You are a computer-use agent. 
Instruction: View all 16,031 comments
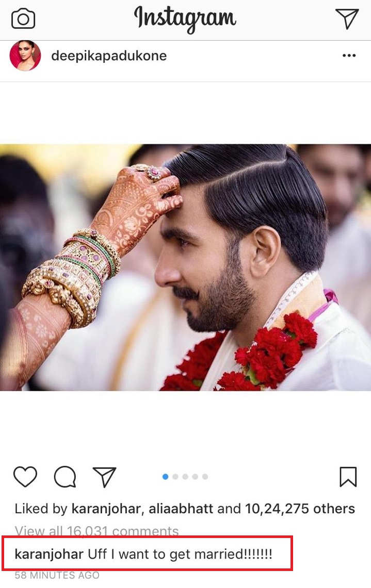pyautogui.click(x=96, y=531)
